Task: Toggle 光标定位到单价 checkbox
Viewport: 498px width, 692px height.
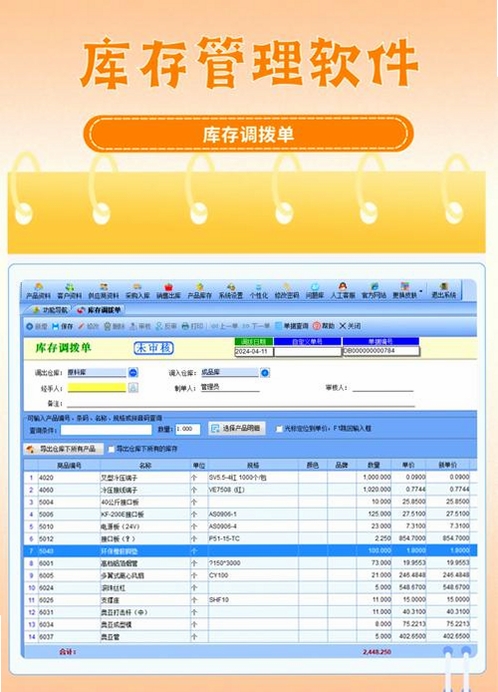Action: pos(279,429)
